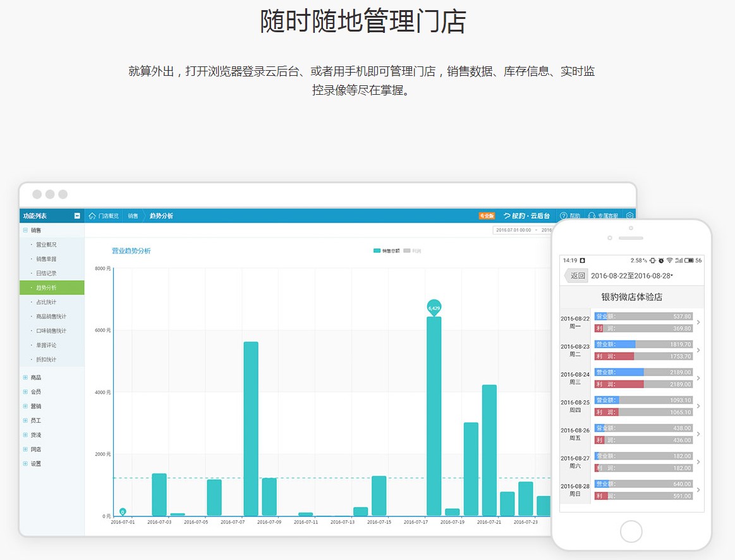Tap the 返回 back button
735x560 pixels.
[x=577, y=276]
